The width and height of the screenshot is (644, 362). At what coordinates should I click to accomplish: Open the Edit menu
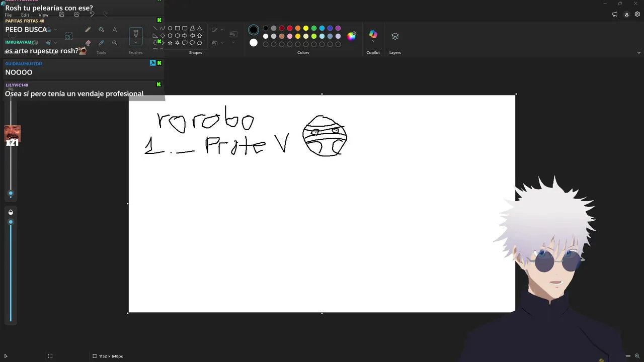(25, 15)
